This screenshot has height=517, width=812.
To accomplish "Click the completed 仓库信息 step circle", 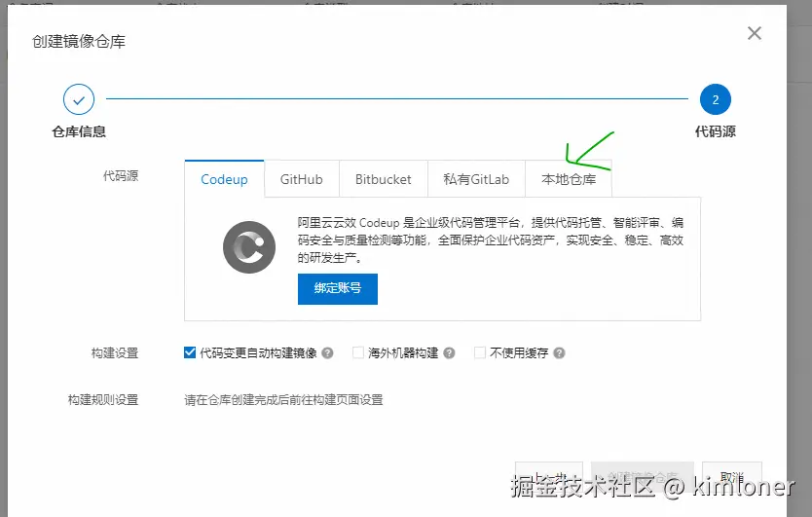I will click(79, 99).
